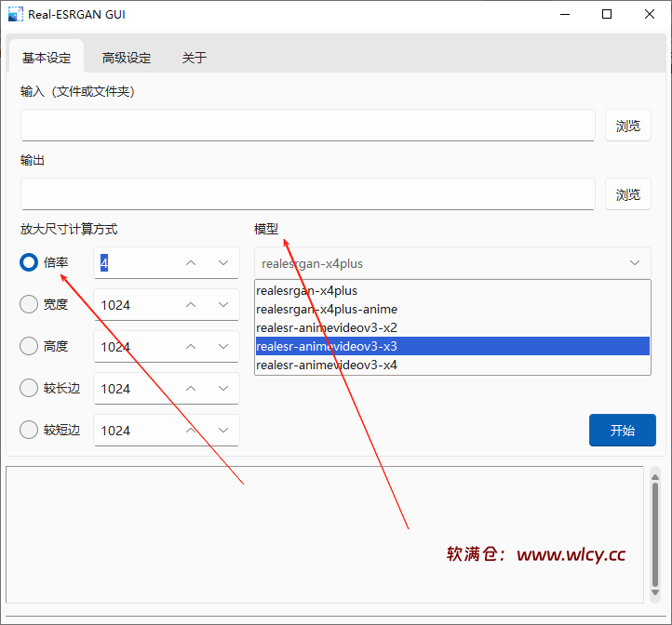Choose realesr-animevideov3-x4 from the model list

[x=452, y=365]
